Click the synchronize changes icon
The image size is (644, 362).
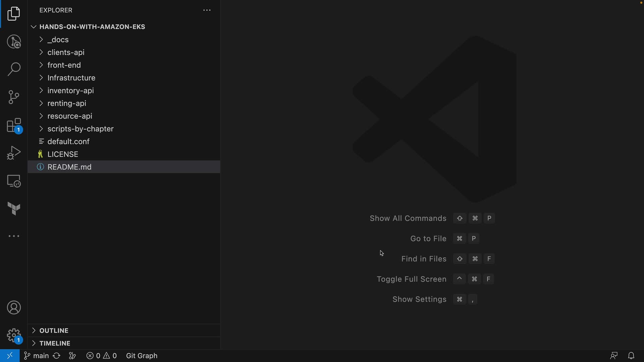click(x=57, y=356)
